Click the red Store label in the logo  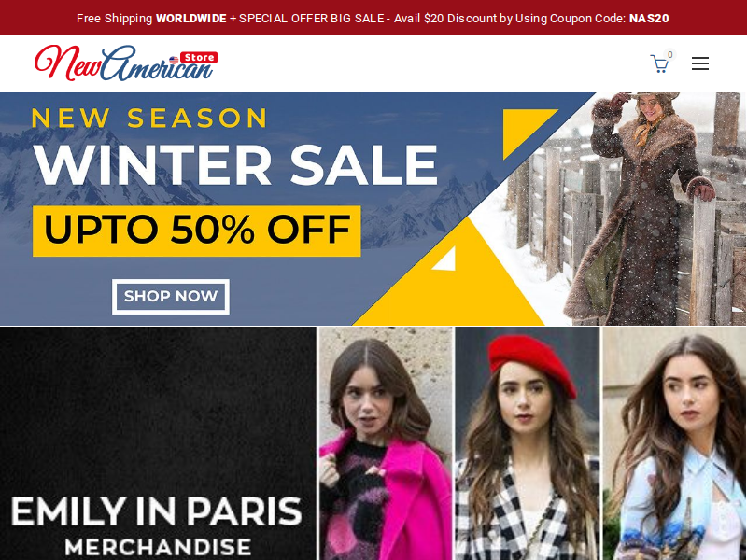[199, 57]
